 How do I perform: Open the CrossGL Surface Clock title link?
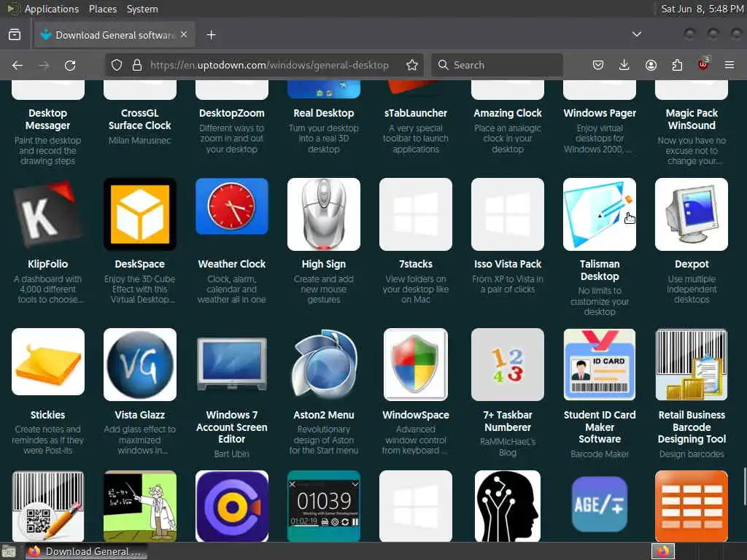tap(139, 119)
